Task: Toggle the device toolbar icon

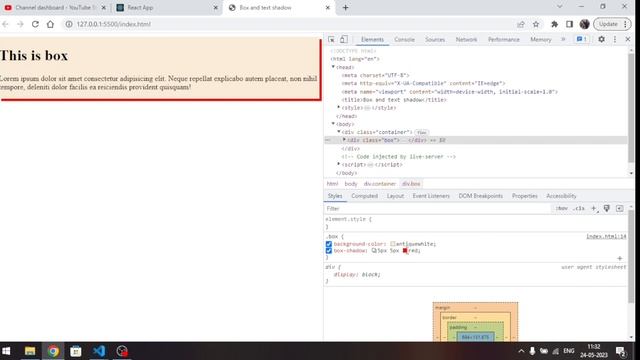Action: pyautogui.click(x=344, y=40)
